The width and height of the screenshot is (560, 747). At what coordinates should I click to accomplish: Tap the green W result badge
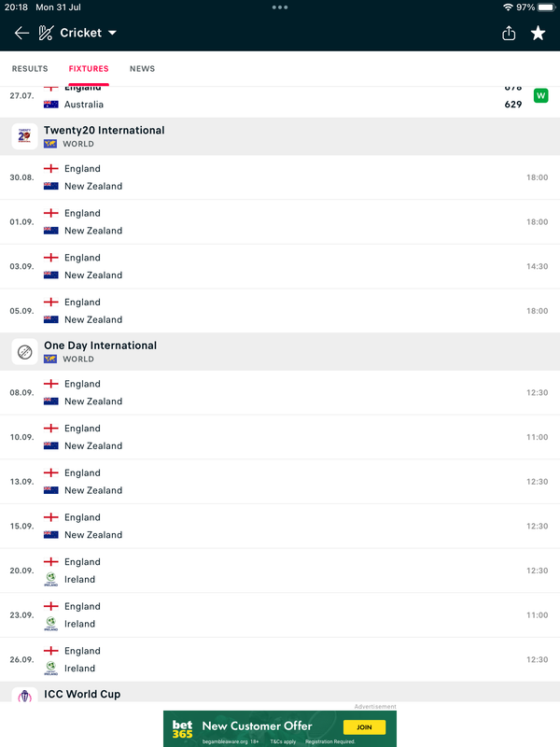pyautogui.click(x=541, y=96)
